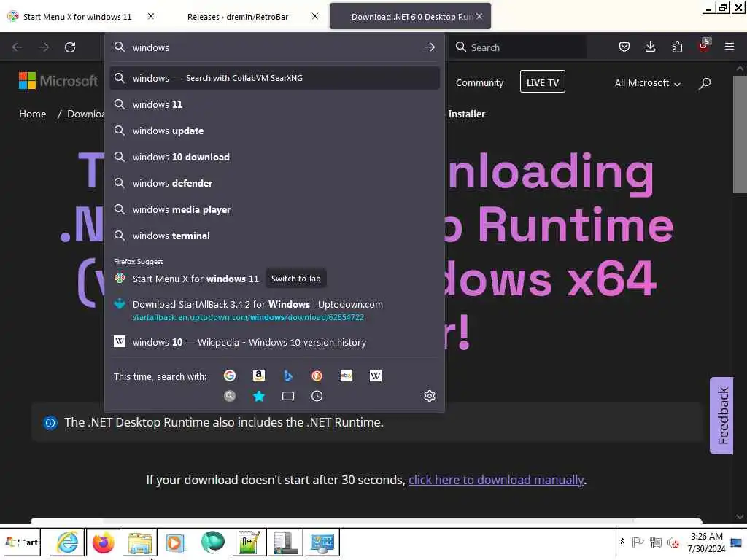Open the media player taskbar icon
The height and width of the screenshot is (560, 747).
[175, 542]
